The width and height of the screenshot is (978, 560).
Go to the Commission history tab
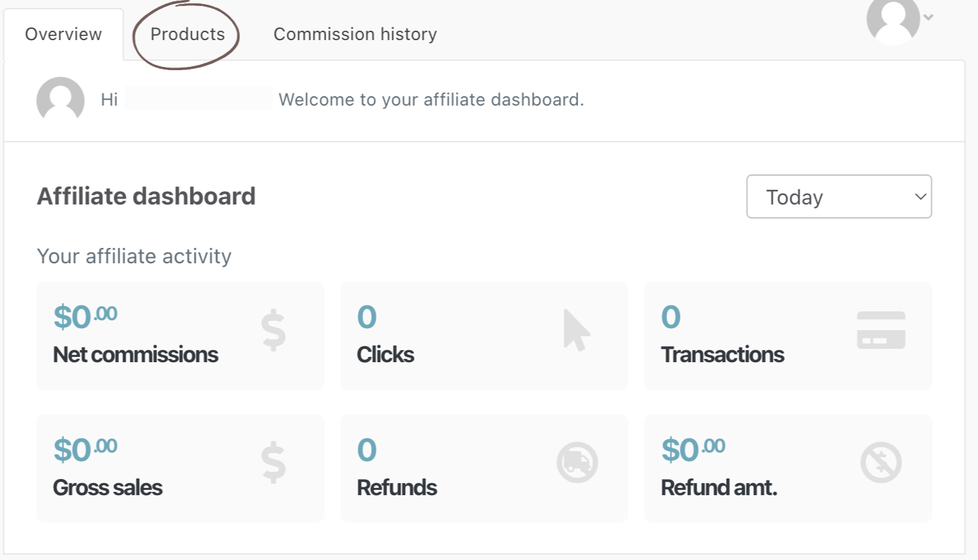355,34
